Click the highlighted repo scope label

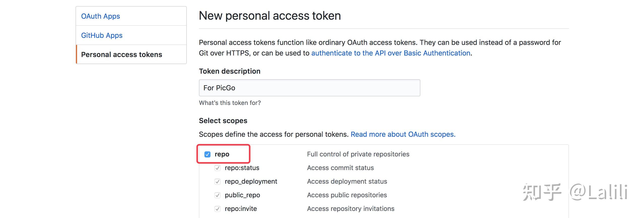coord(222,154)
